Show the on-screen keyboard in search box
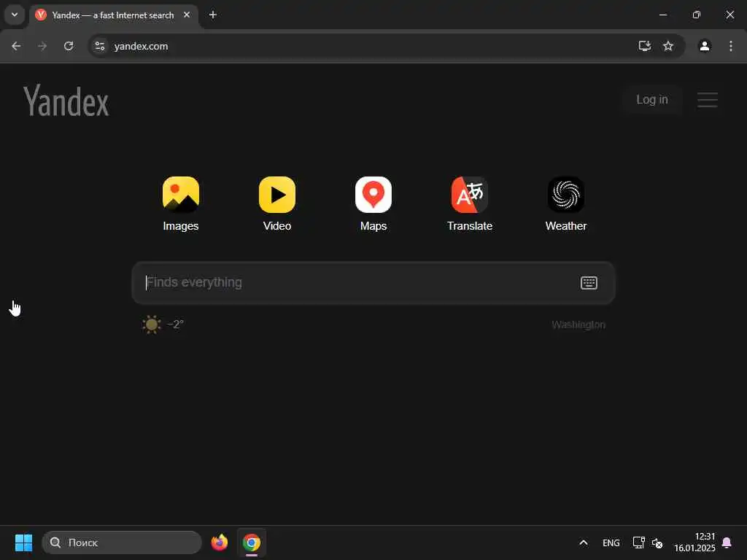The image size is (747, 560). (589, 283)
